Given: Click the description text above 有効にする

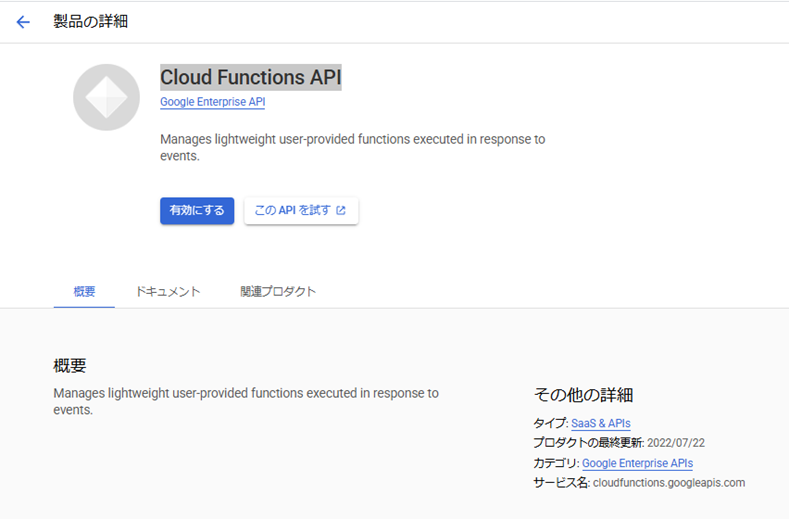Looking at the screenshot, I should pyautogui.click(x=352, y=147).
